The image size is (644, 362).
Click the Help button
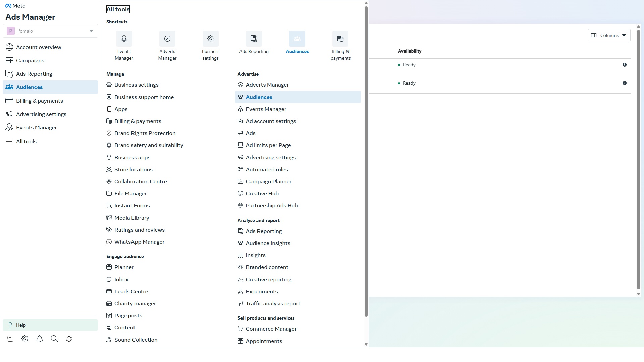pyautogui.click(x=50, y=325)
